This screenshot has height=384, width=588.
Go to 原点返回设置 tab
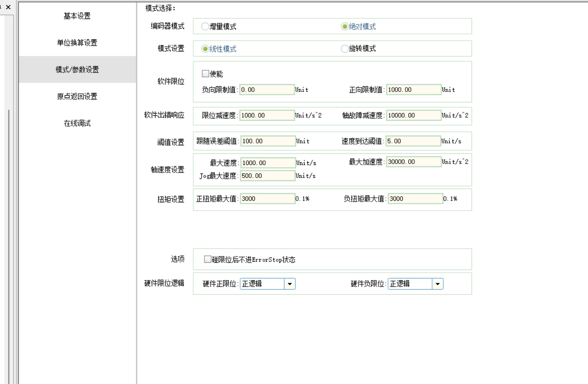pyautogui.click(x=77, y=97)
